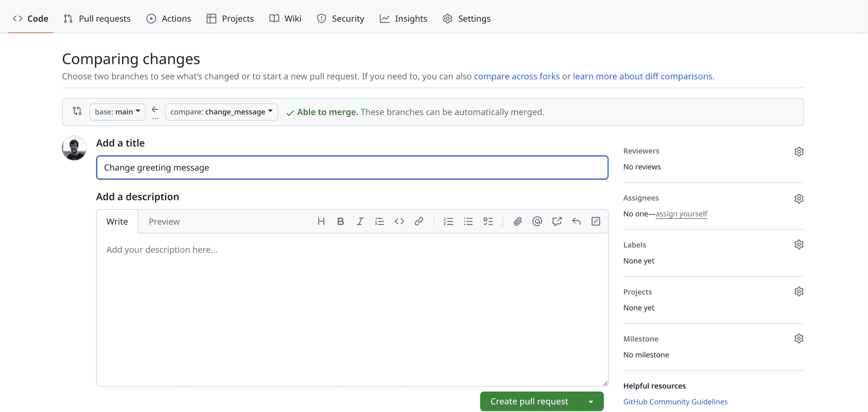Open GitHub Community Guidelines link
This screenshot has width=868, height=412.
pos(675,402)
